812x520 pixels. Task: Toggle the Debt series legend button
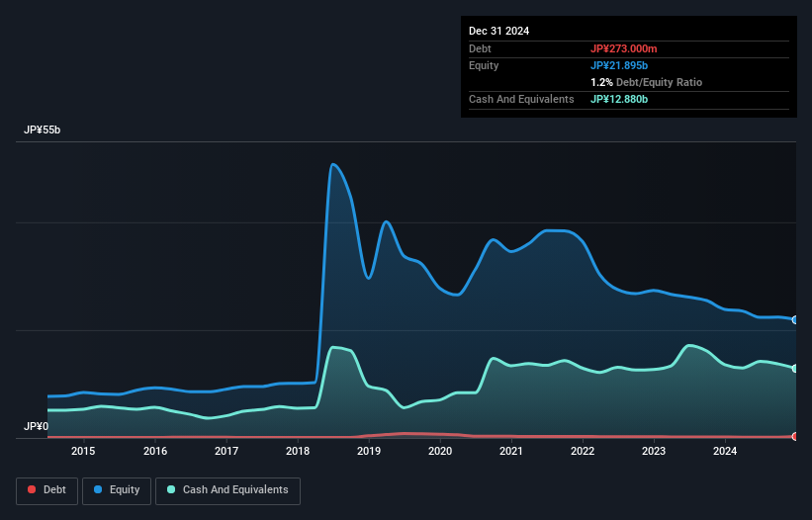tap(47, 490)
